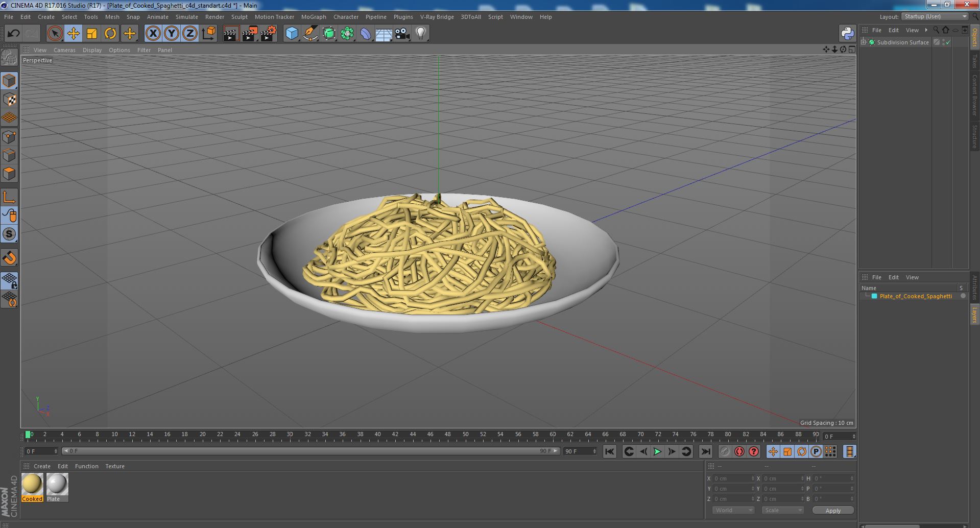Select the Live Selection tool
This screenshot has height=528, width=980.
55,34
